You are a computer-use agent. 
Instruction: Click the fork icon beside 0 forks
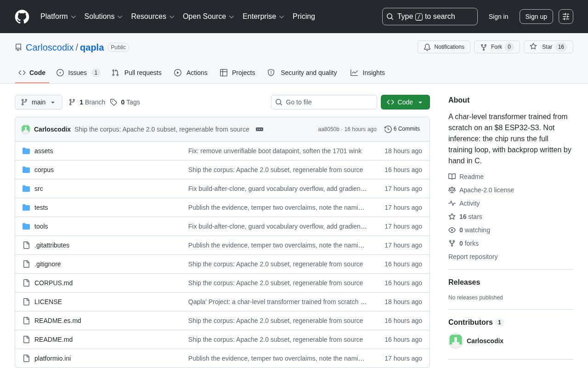(x=452, y=243)
